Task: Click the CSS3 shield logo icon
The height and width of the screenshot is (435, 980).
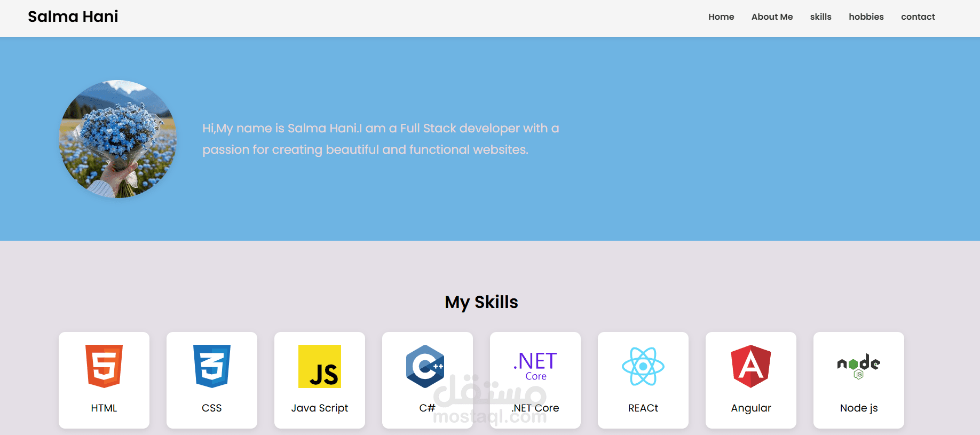Action: (212, 366)
